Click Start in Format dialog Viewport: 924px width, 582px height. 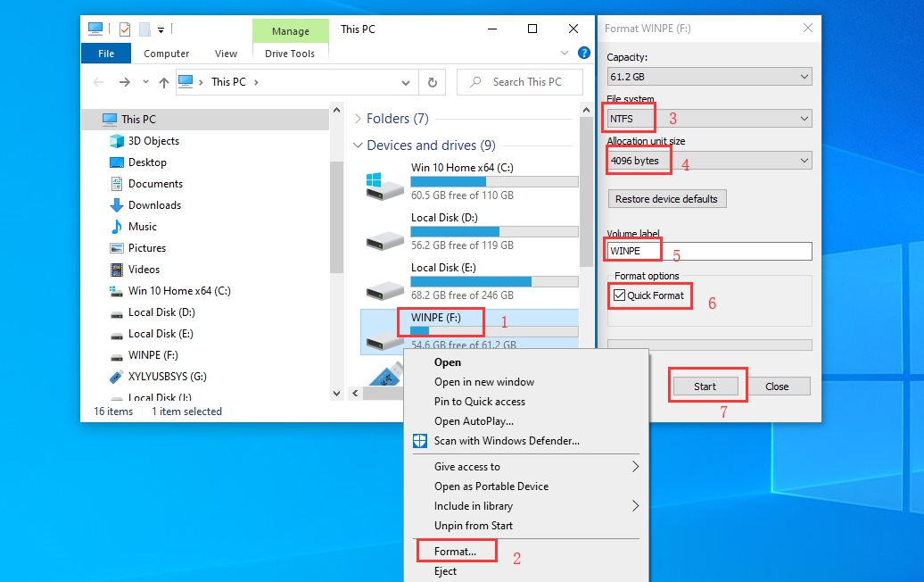tap(705, 387)
